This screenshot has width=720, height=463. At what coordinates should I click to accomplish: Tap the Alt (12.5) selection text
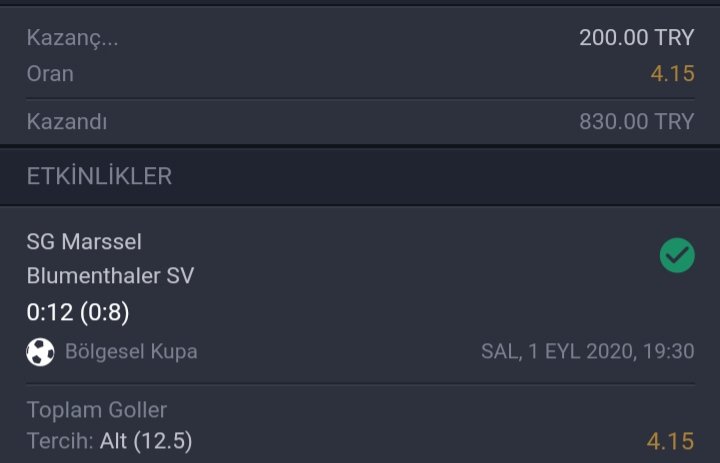click(146, 441)
